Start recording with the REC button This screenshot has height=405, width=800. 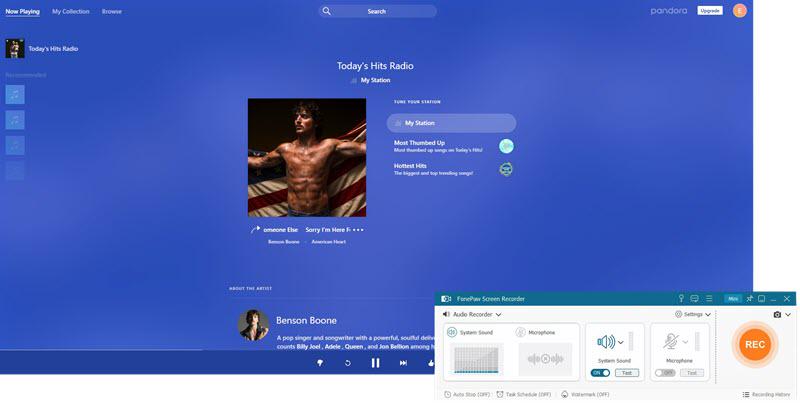(x=755, y=344)
